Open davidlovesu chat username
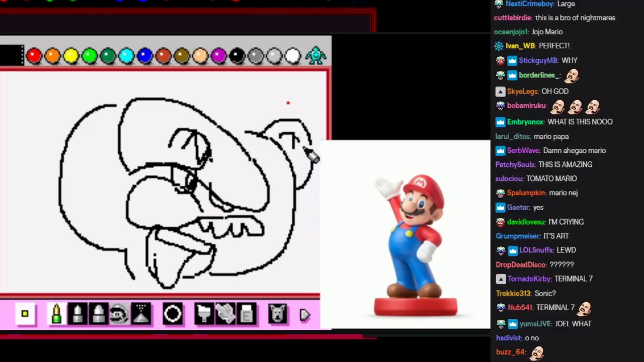644x362 pixels. pyautogui.click(x=526, y=222)
